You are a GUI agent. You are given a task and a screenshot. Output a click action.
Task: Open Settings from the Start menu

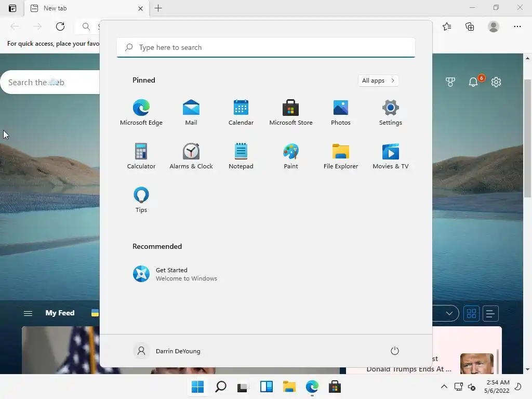[x=391, y=113]
